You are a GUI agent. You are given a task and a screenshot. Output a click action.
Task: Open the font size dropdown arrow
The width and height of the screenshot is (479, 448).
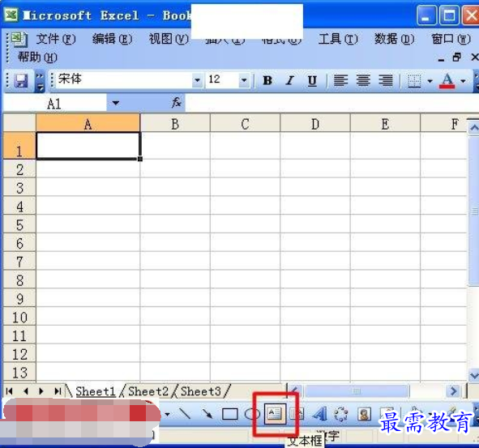pyautogui.click(x=244, y=80)
